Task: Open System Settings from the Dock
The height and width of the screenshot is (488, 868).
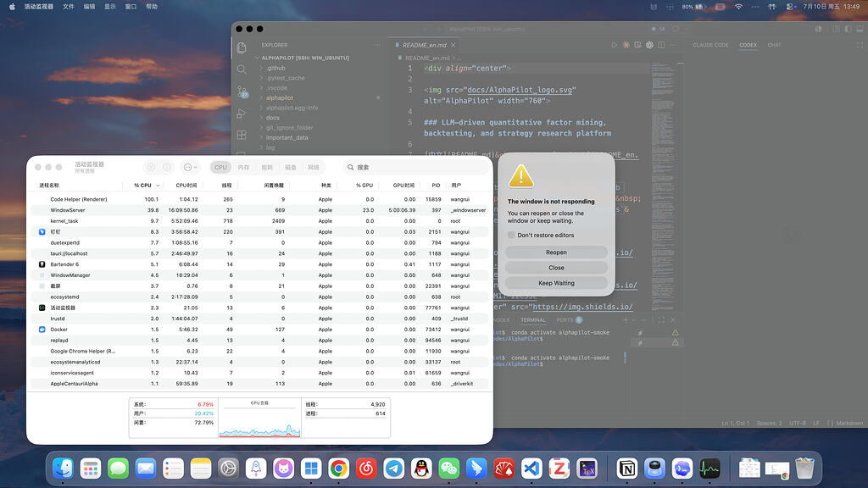Action: click(228, 469)
